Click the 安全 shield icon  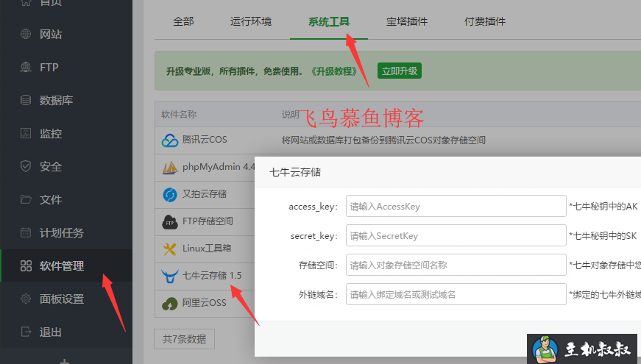25,166
